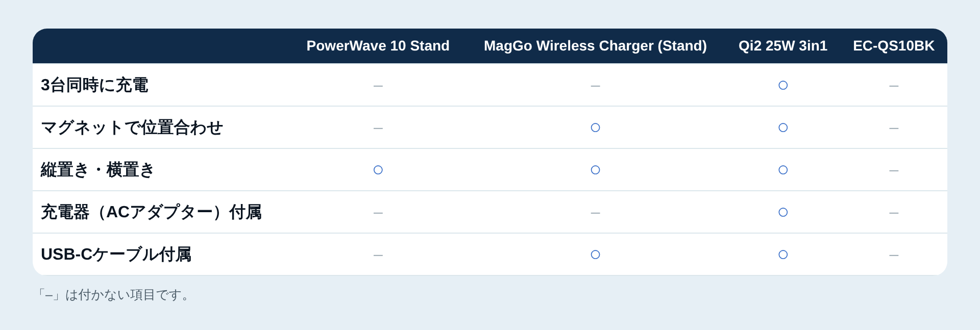Click MagGo circle in USB-Cケーブル付属 row
Image resolution: width=980 pixels, height=330 pixels.
coord(595,255)
